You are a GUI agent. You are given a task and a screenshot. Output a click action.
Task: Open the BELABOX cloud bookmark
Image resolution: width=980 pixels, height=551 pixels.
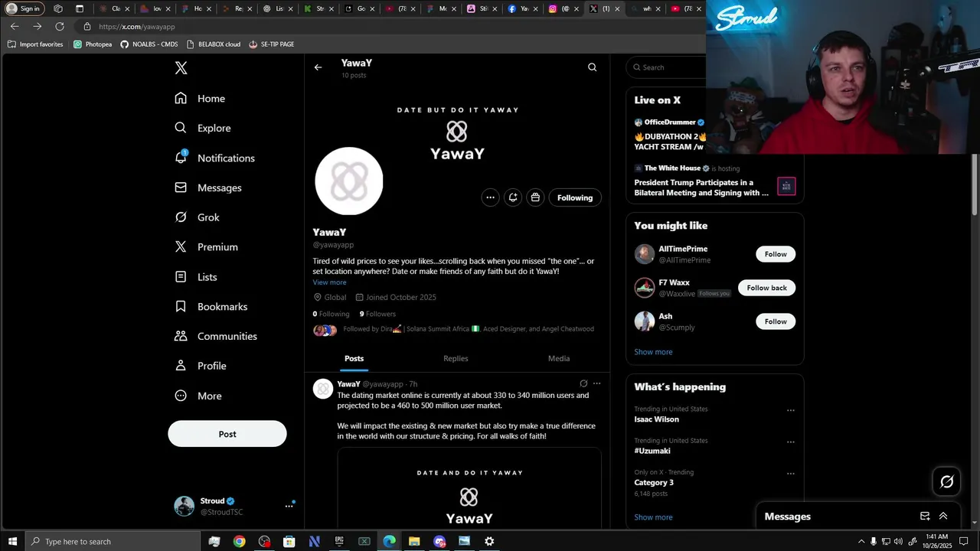[213, 44]
